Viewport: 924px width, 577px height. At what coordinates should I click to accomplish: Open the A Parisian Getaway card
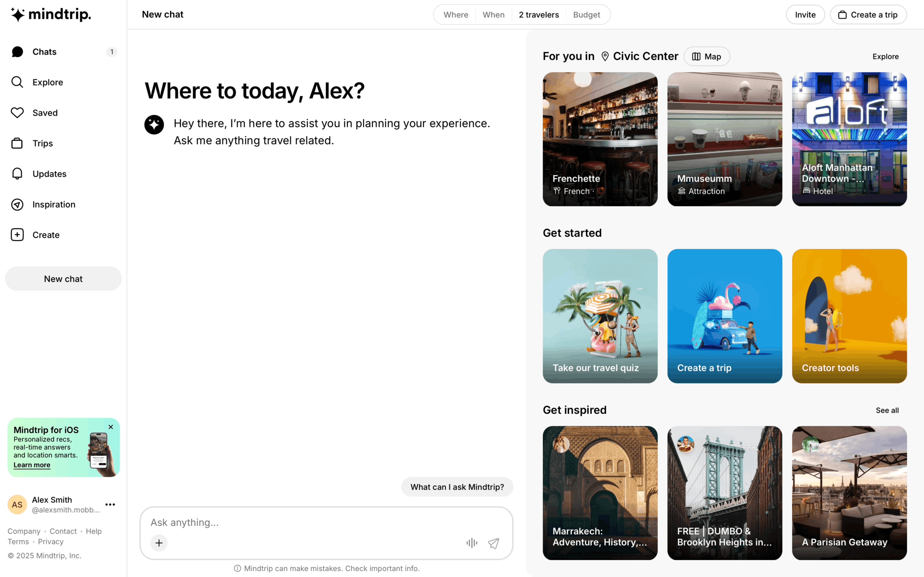pyautogui.click(x=849, y=493)
